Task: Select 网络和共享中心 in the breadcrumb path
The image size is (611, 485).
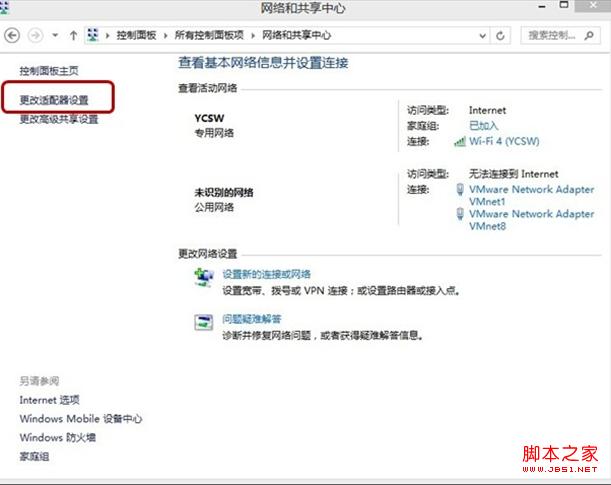Action: tap(296, 35)
